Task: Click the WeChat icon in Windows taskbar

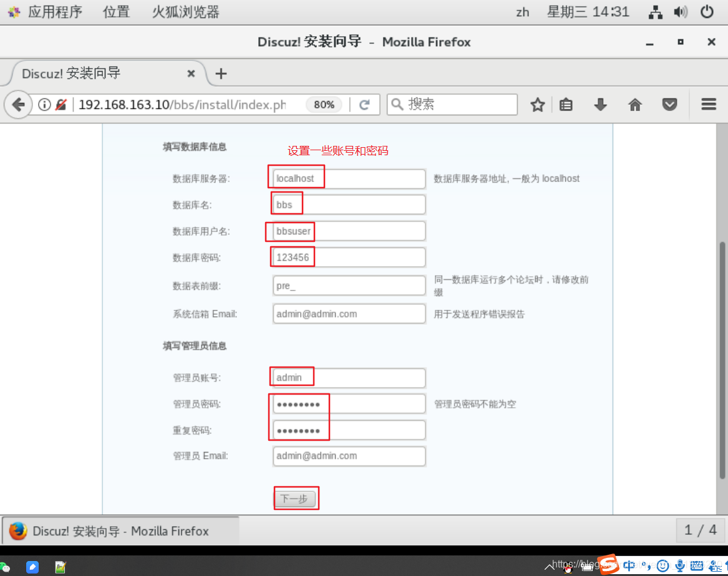Action: [4, 567]
